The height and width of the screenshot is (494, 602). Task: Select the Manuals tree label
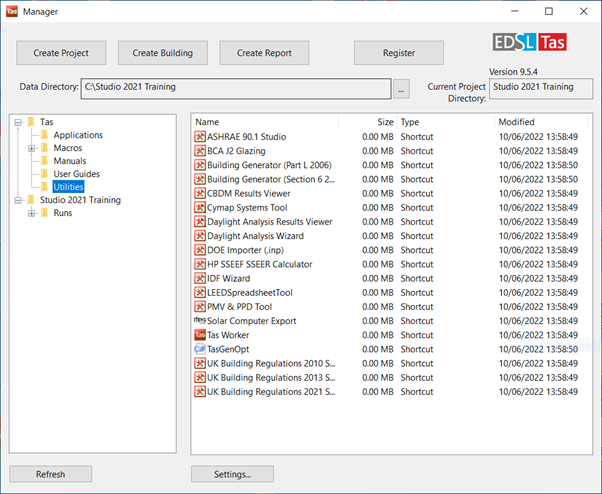pos(69,161)
